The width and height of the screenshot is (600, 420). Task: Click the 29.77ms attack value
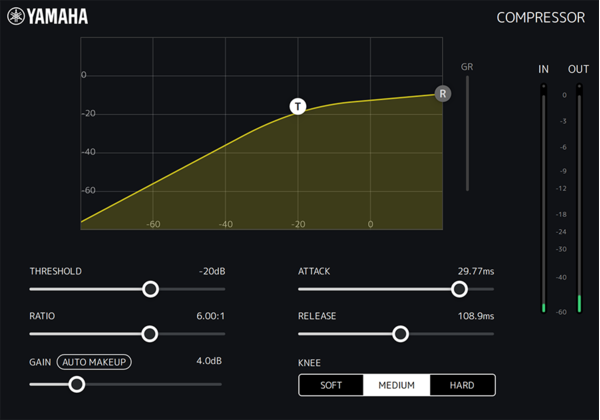[x=475, y=271]
